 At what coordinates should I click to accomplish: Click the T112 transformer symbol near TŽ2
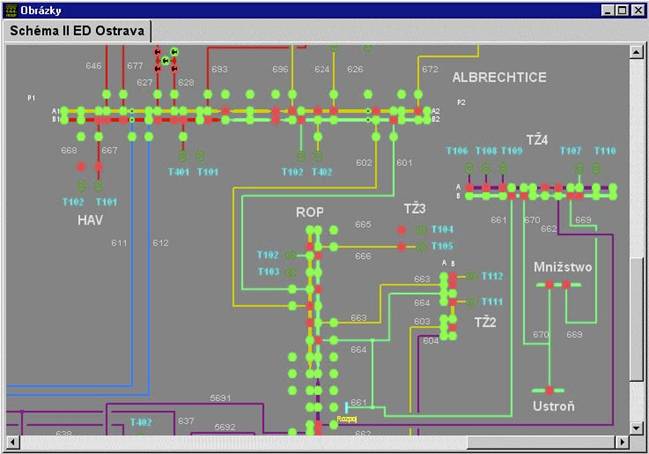pos(469,276)
